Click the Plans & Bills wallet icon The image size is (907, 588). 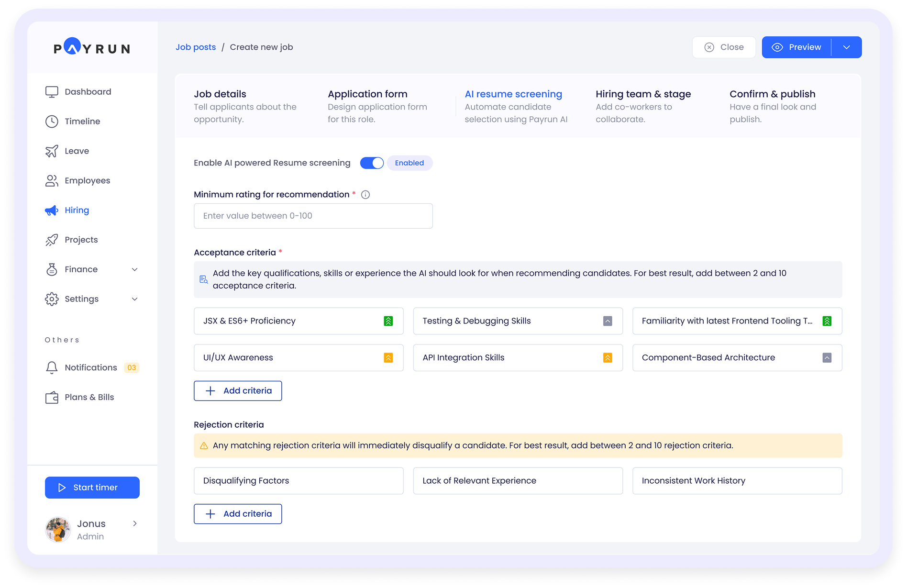click(x=52, y=398)
